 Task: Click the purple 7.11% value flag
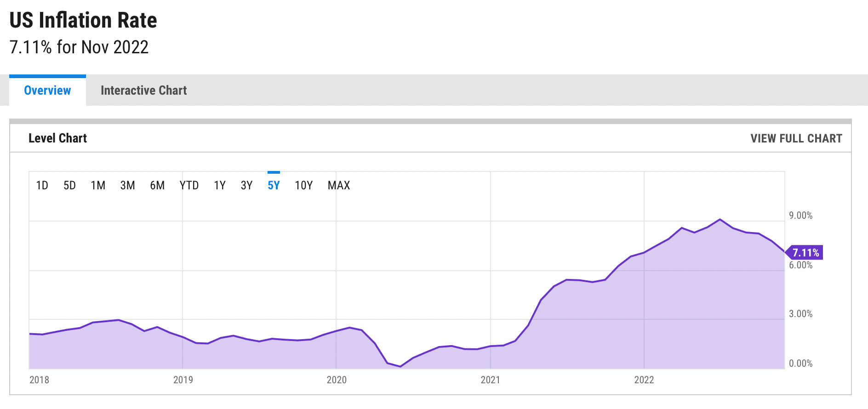(805, 253)
